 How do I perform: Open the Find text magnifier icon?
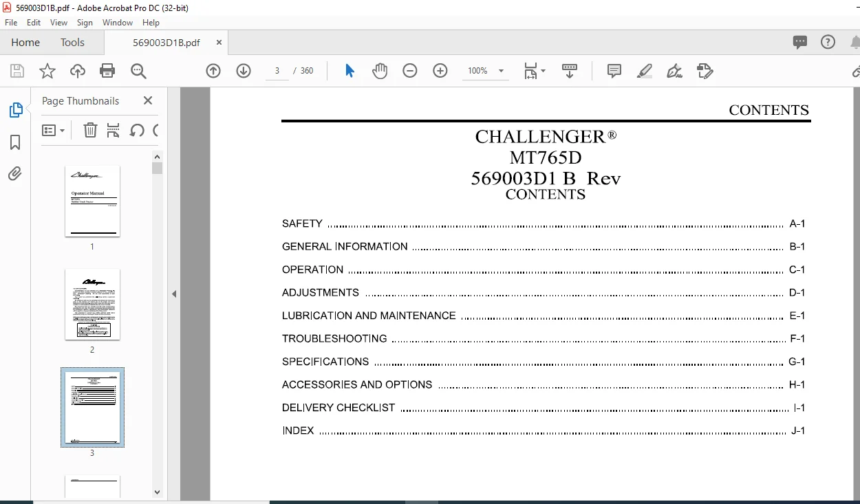point(138,71)
